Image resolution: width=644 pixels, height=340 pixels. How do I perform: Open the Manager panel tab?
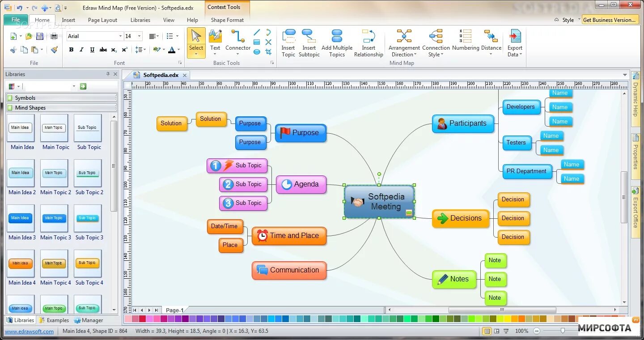[89, 320]
